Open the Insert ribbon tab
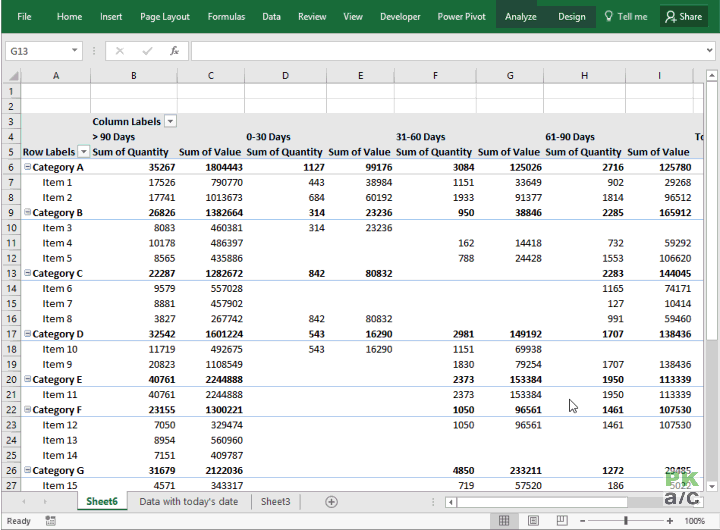720x530 pixels. point(111,17)
